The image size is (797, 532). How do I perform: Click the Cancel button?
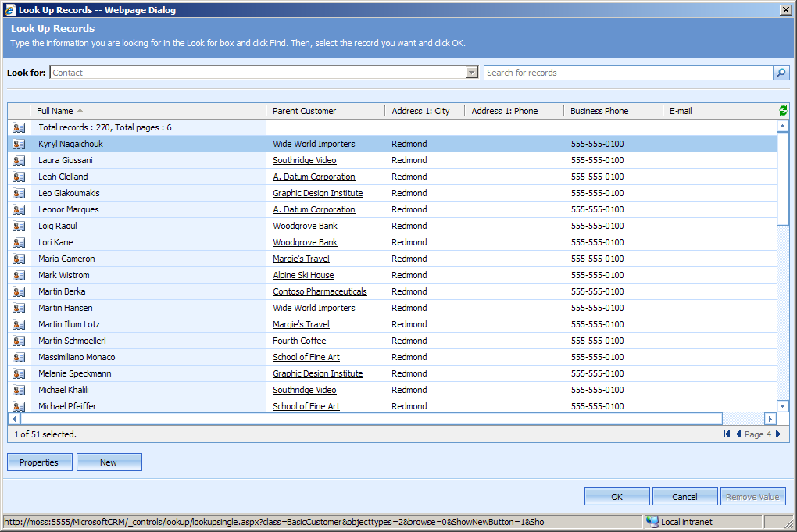(x=684, y=496)
